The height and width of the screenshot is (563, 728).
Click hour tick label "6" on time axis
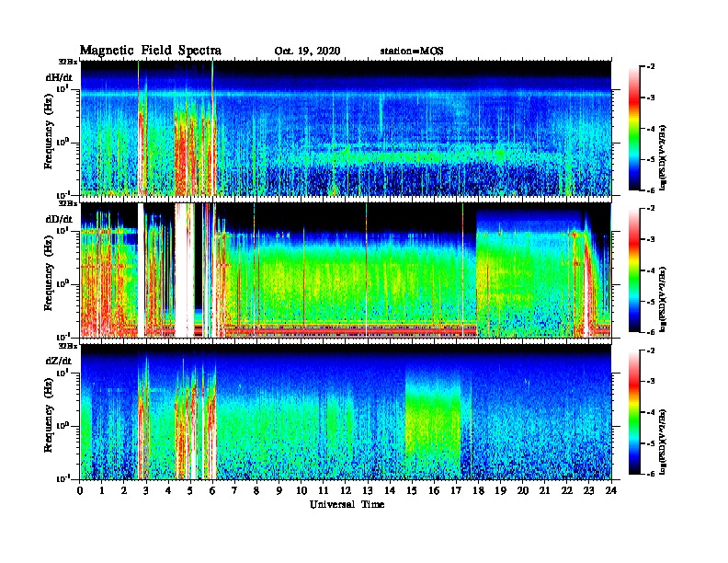coord(212,490)
